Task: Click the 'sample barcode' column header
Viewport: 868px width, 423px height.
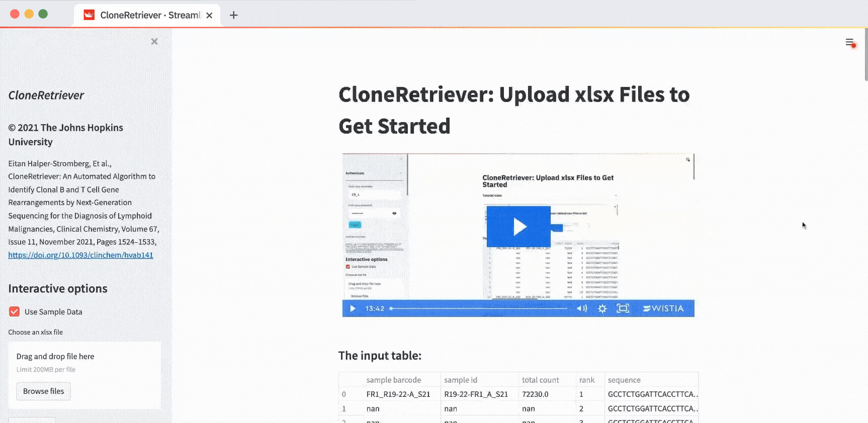Action: click(x=393, y=380)
